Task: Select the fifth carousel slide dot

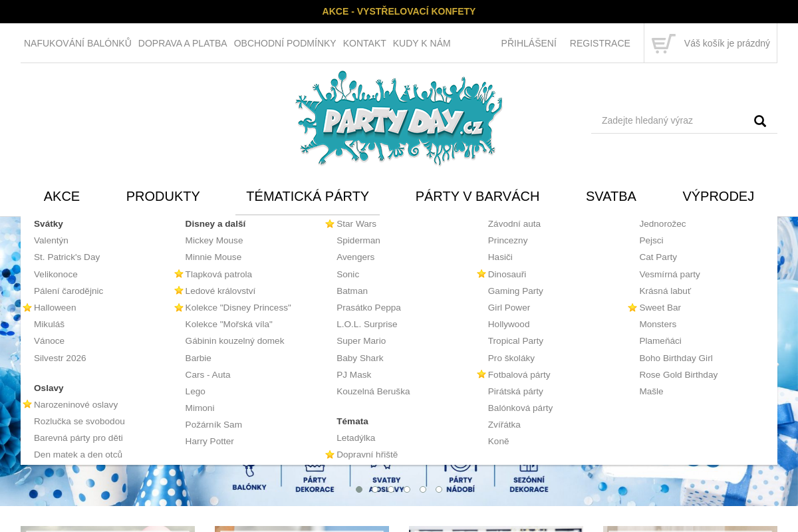Action: click(x=423, y=489)
